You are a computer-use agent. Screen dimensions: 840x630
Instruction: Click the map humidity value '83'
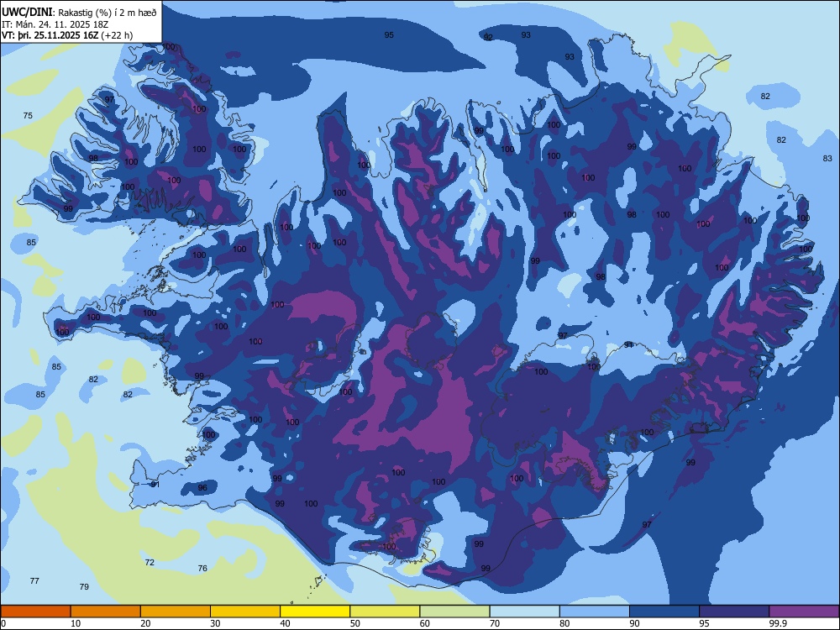coord(827,158)
